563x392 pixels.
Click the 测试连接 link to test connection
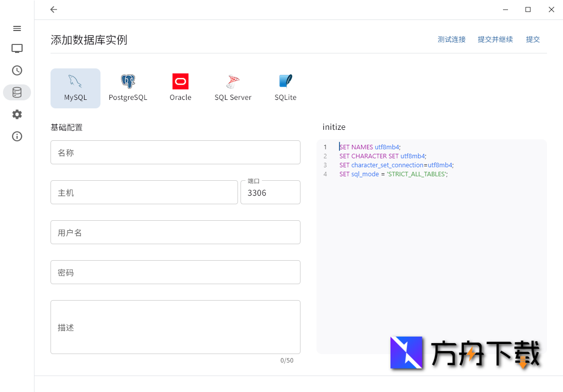tap(451, 39)
